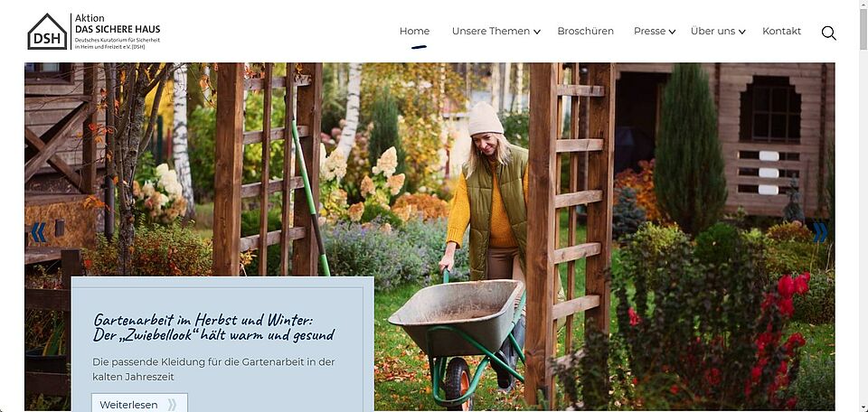The height and width of the screenshot is (412, 868).
Task: Advance to next slide with right arrows
Action: (820, 232)
